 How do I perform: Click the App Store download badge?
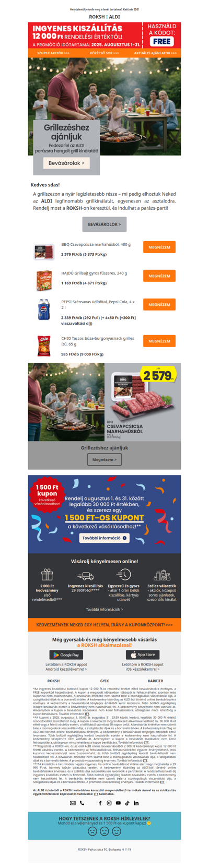143,655
